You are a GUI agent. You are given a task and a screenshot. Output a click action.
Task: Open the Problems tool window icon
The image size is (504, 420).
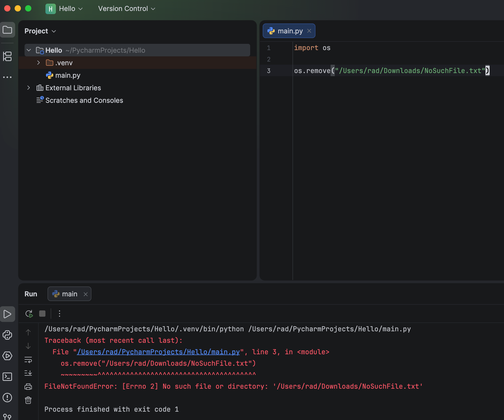click(x=7, y=398)
